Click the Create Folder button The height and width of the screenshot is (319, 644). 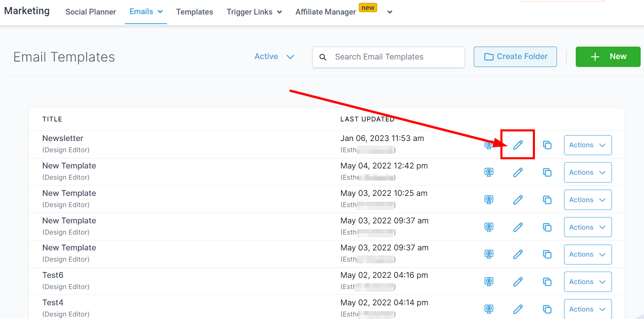tap(515, 57)
